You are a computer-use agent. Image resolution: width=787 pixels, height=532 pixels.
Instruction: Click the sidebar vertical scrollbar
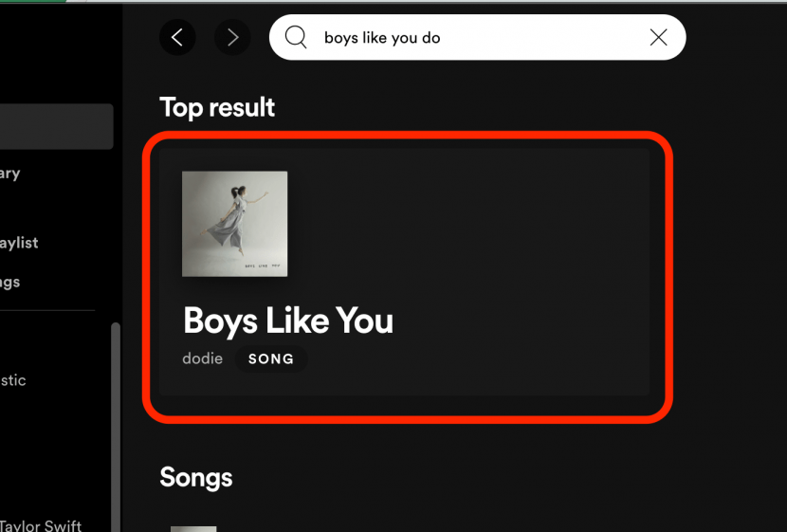click(116, 427)
